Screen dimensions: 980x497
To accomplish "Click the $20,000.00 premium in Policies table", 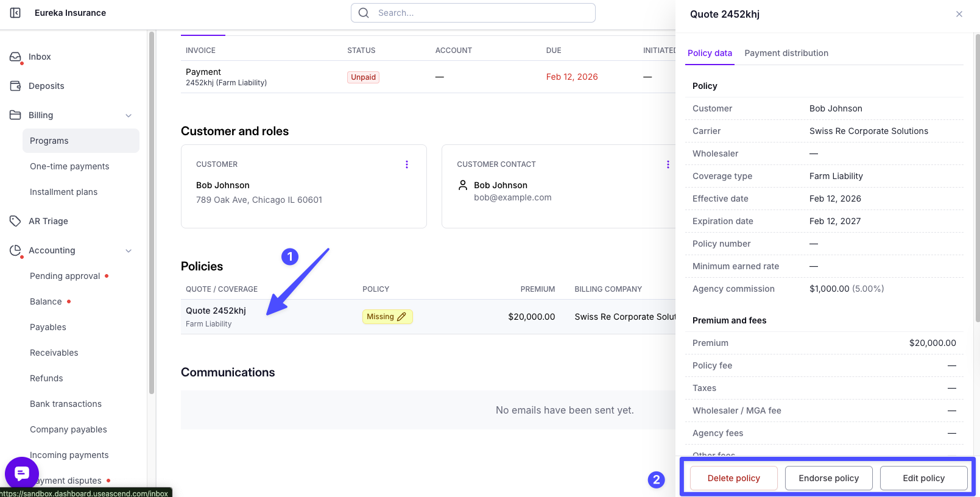I will pyautogui.click(x=531, y=317).
